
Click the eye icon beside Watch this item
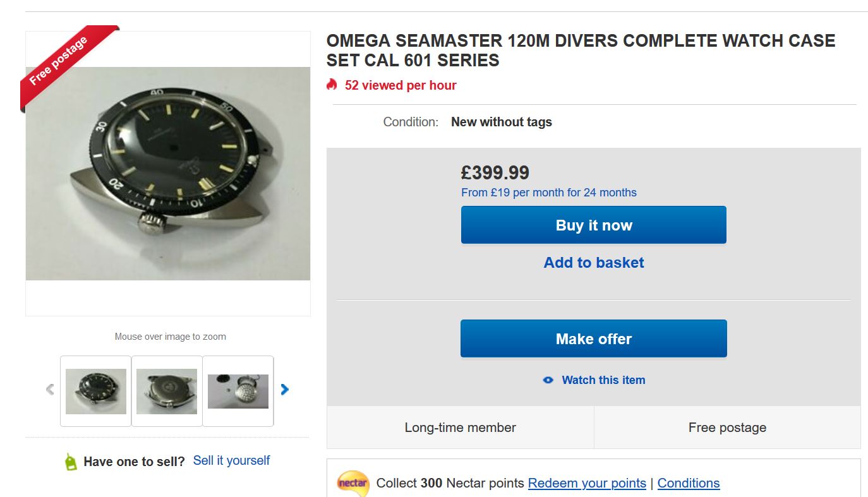[548, 380]
